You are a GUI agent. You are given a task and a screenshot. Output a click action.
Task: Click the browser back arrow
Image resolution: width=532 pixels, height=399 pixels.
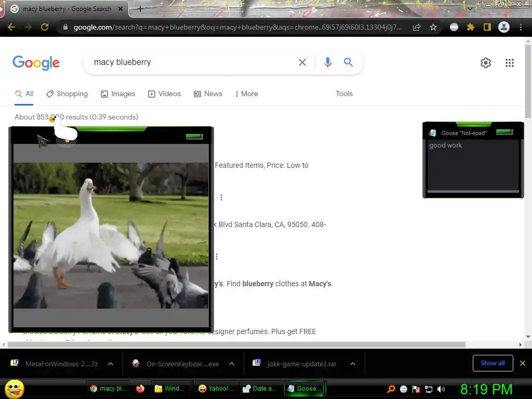click(11, 27)
